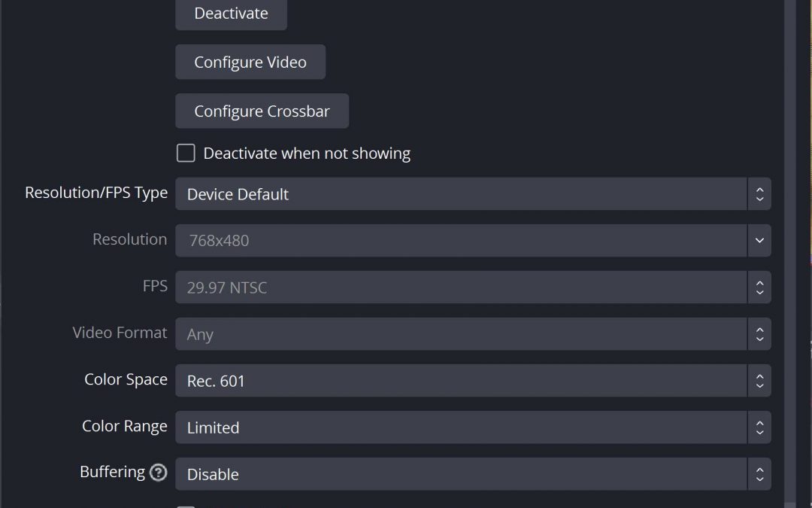The image size is (812, 508).
Task: Click the Configure Crossbar button
Action: (262, 111)
